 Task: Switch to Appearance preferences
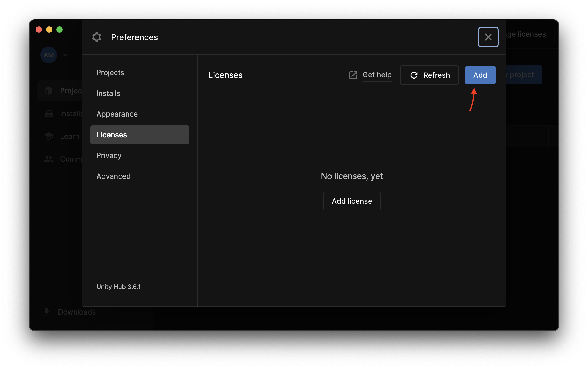coord(117,114)
